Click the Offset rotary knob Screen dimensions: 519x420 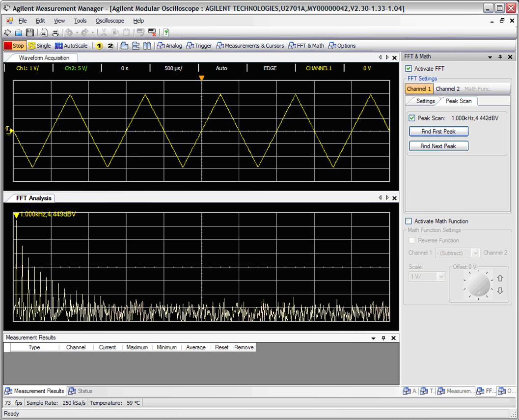(478, 284)
